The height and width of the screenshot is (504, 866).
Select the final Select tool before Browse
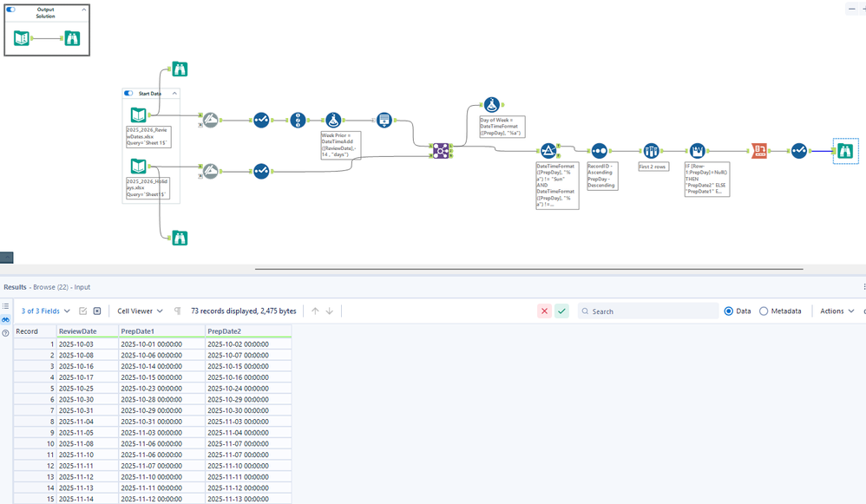799,151
